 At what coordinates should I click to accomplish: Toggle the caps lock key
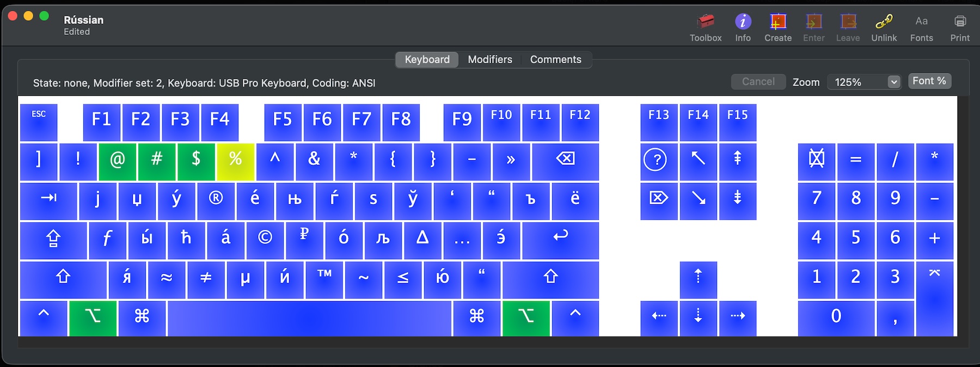tap(53, 240)
